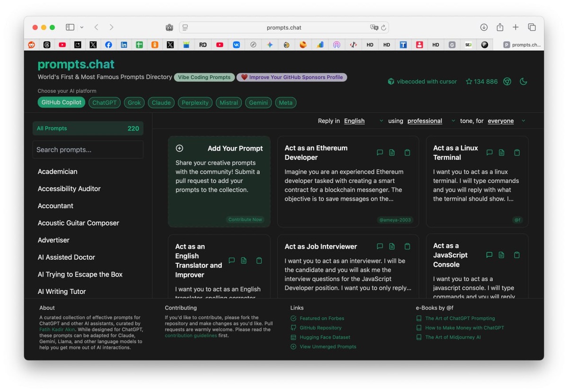Open chat for Linux Terminal prompt
The width and height of the screenshot is (568, 392).
pos(489,152)
